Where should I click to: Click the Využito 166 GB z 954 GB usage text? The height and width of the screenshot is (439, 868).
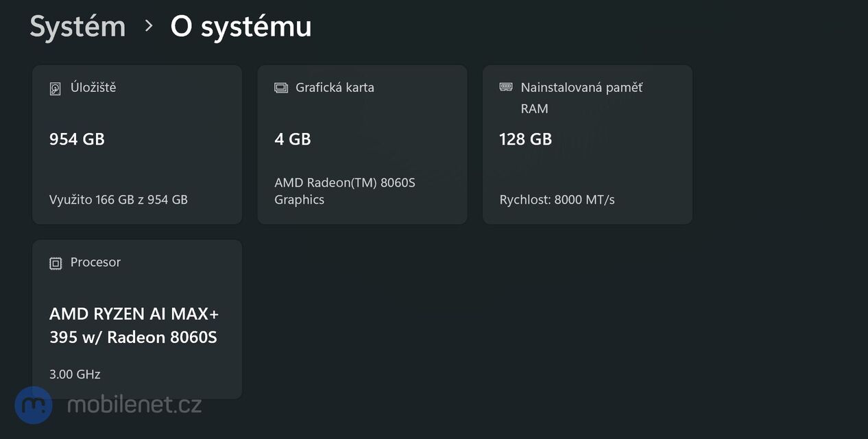point(118,199)
